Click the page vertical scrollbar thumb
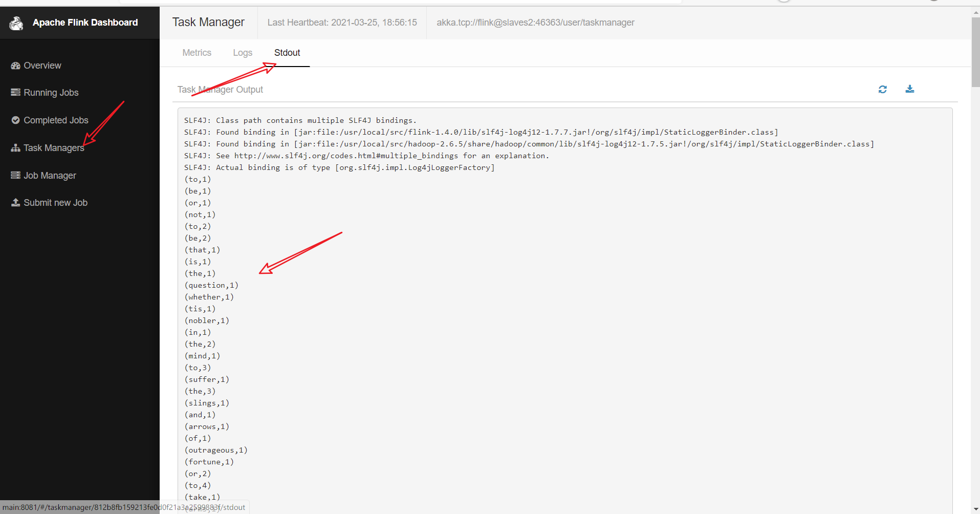Viewport: 980px width, 514px height. 975,53
